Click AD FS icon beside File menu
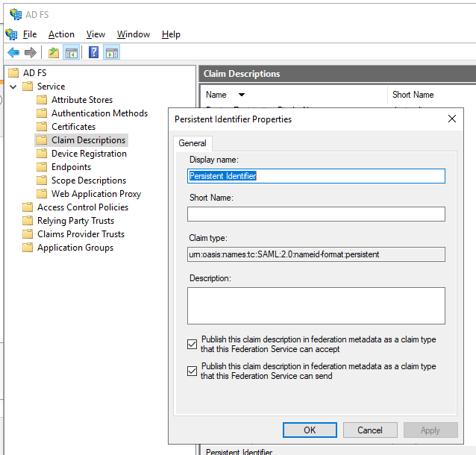The image size is (476, 455). (11, 34)
